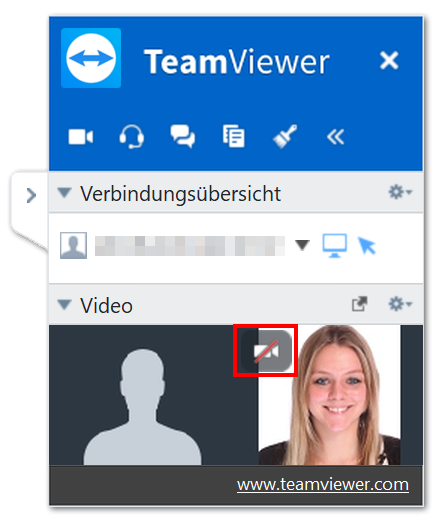
Task: Collapse toolbar with the double-chevron icon
Action: [335, 137]
